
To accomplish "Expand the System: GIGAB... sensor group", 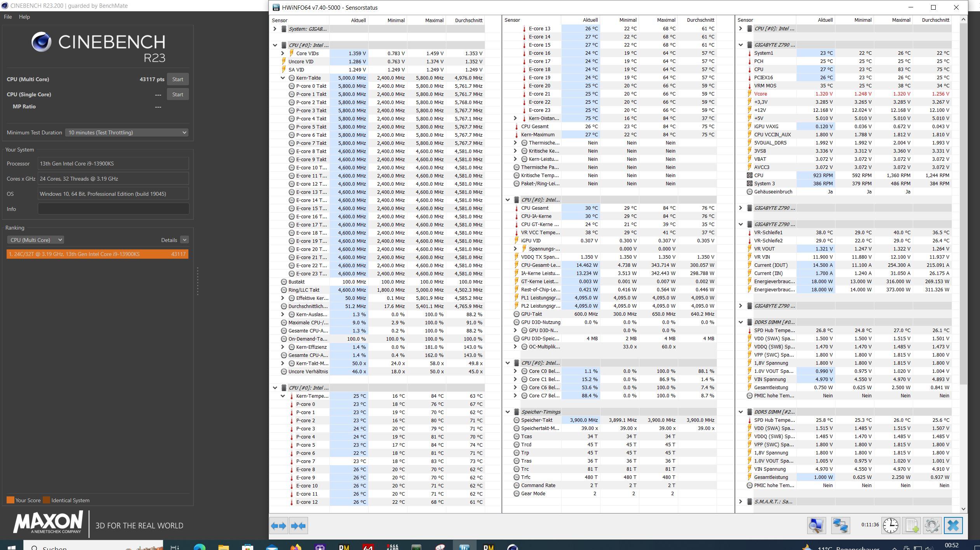I will click(275, 29).
